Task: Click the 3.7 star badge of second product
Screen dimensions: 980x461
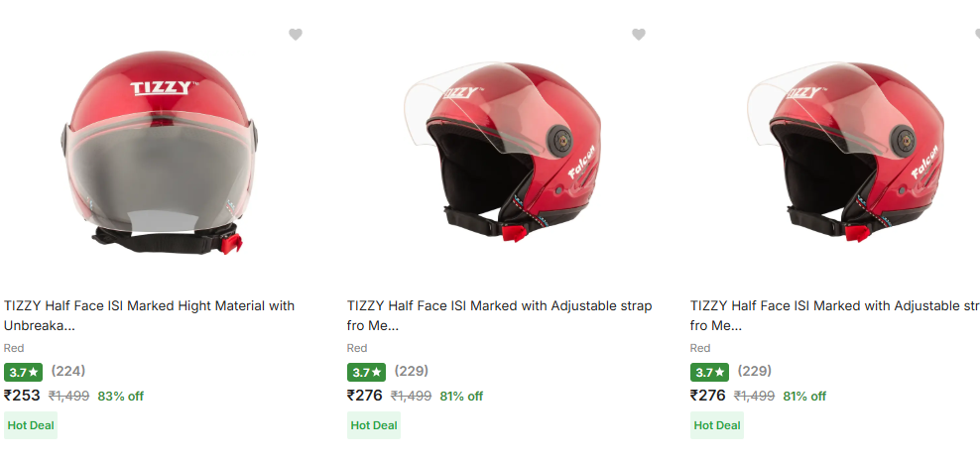Action: 366,373
